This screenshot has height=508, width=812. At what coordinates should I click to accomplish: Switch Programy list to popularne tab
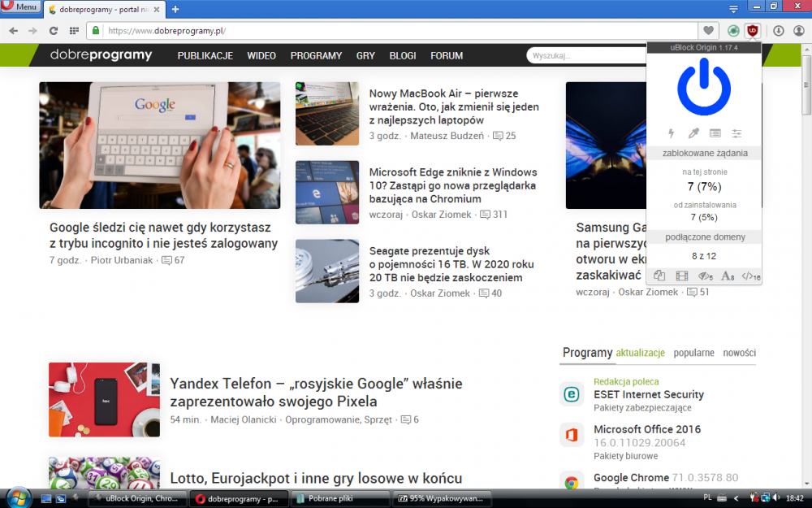(x=693, y=353)
